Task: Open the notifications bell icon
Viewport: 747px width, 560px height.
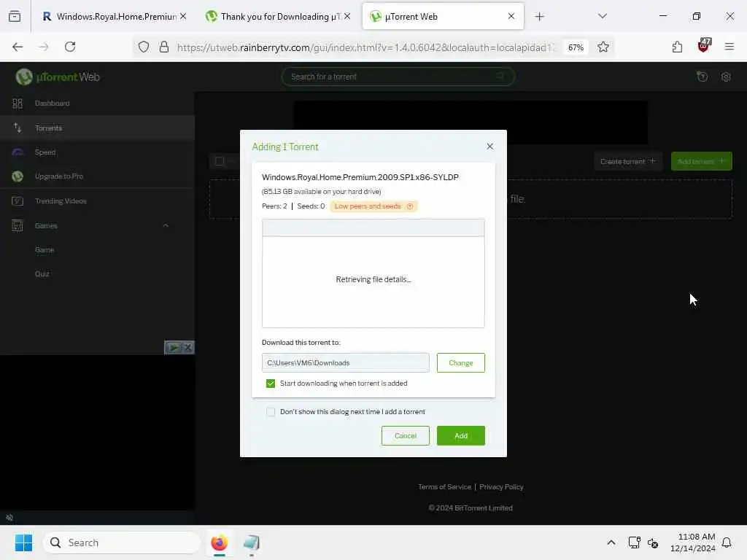Action: tap(727, 542)
